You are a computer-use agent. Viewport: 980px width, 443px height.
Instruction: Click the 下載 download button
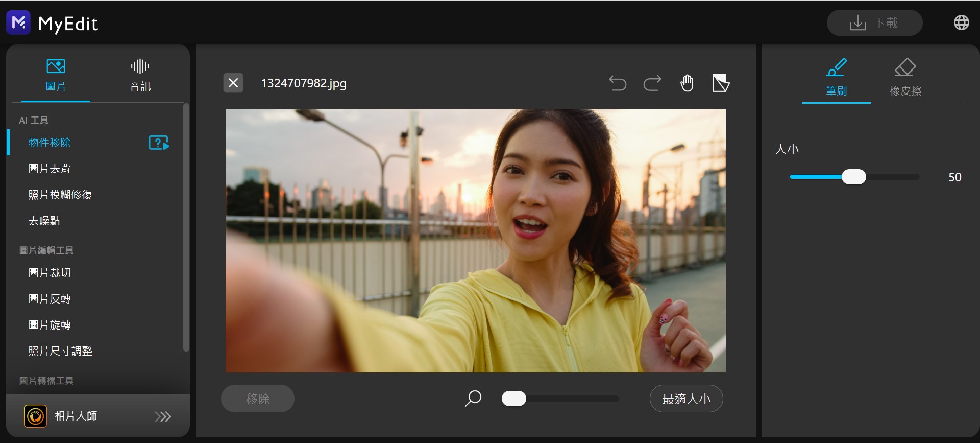(x=874, y=23)
